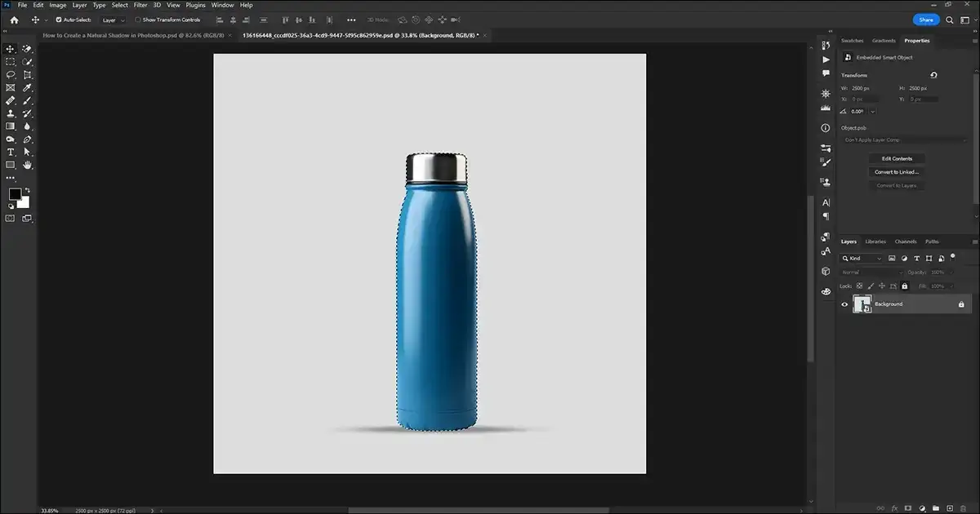
Task: Open the foreground color swatch
Action: [x=15, y=193]
